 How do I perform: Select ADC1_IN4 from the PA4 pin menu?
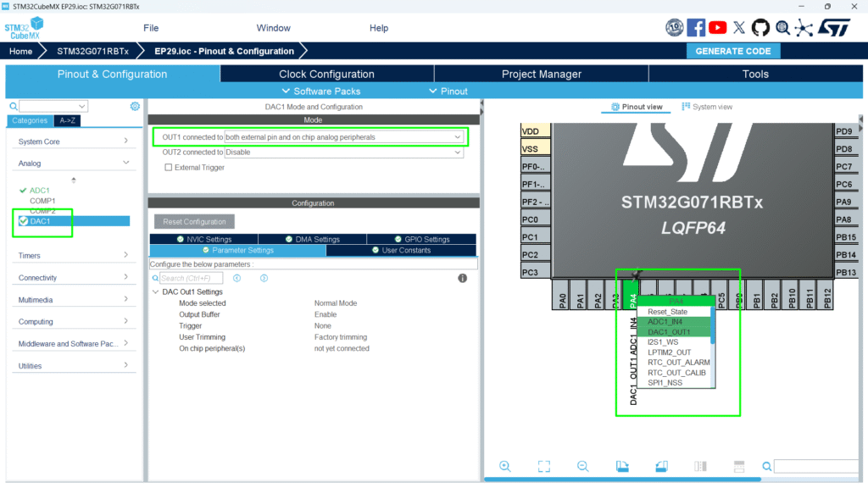pos(665,322)
